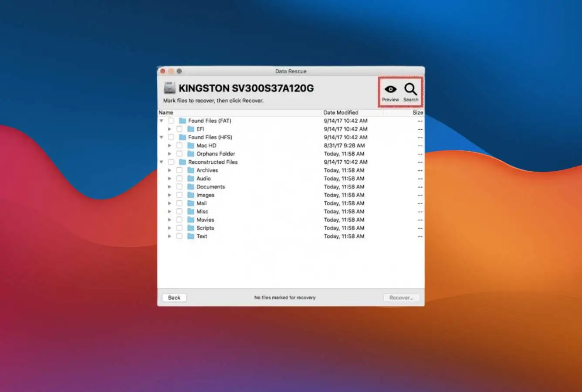Check the Found Files (FAT) checkbox
This screenshot has height=392, width=582.
coord(171,121)
